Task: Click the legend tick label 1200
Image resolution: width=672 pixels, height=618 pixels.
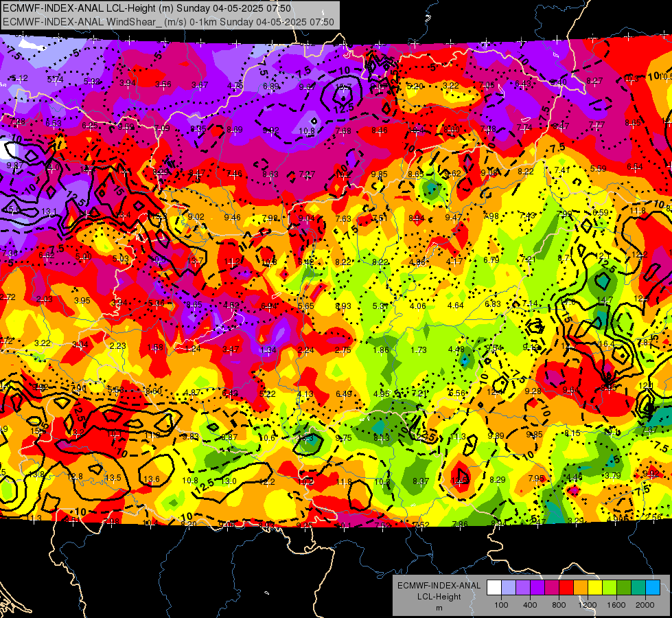Action: pos(587,605)
